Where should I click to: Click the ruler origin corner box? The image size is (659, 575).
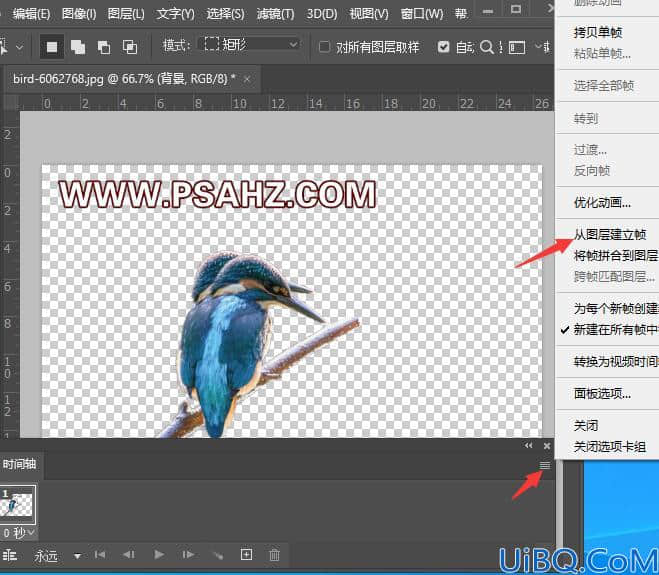click(x=9, y=102)
